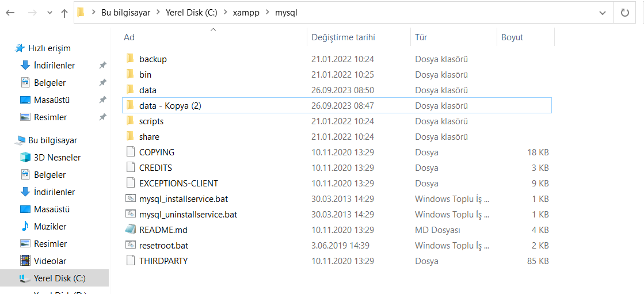
Task: Select the scripts folder icon
Action: tap(130, 121)
